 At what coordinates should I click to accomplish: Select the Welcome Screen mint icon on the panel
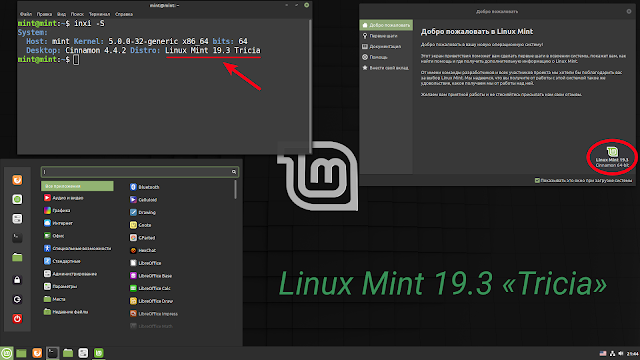click(x=99, y=353)
